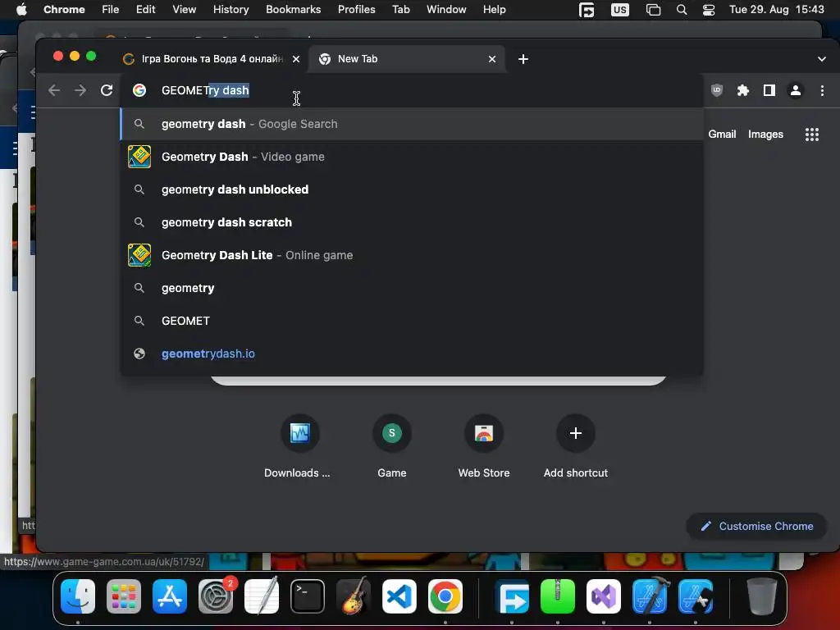Expand the tab search chevron
The width and height of the screenshot is (840, 630).
[x=822, y=59]
